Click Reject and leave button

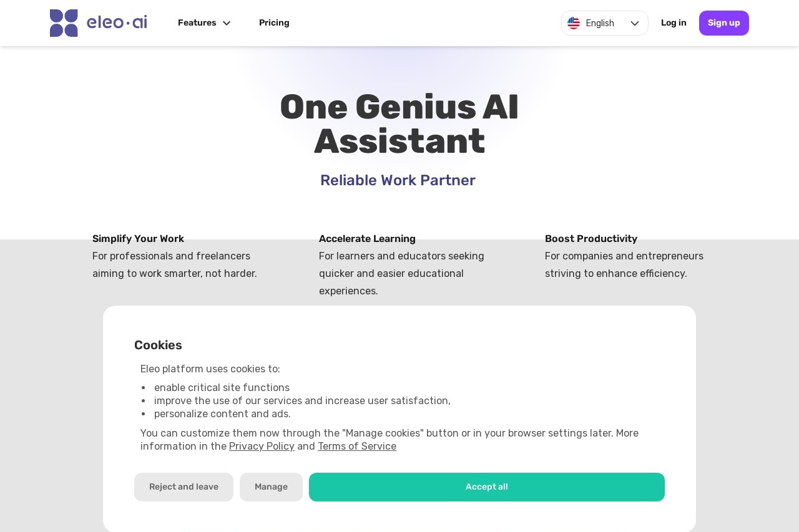coord(184,487)
